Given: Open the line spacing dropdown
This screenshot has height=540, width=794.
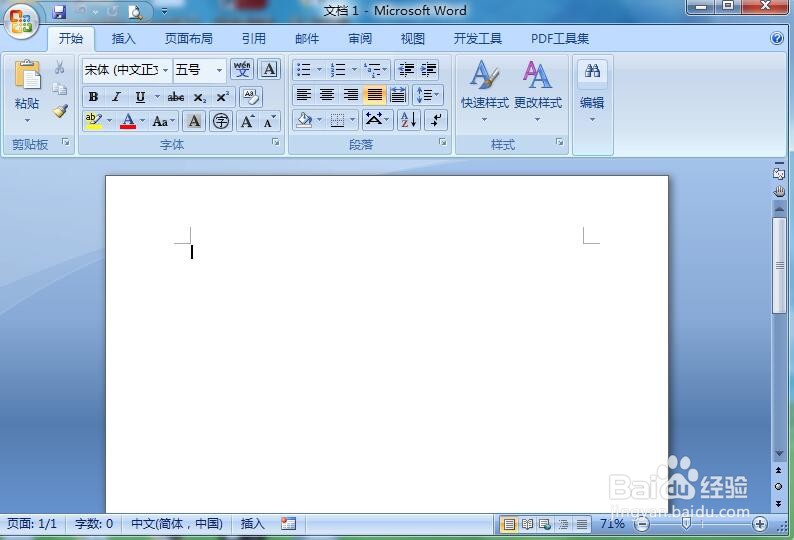Looking at the screenshot, I should click(428, 95).
